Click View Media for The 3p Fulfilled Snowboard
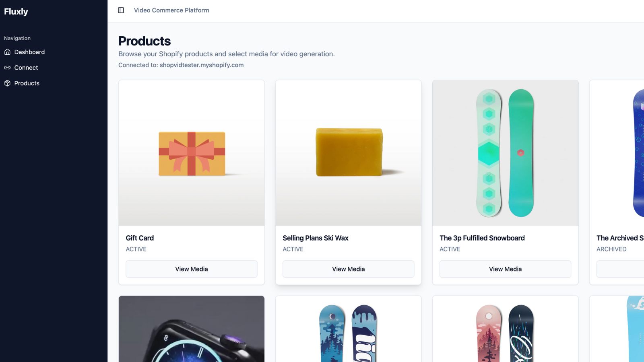Screen dimensions: 644x362 (505, 269)
